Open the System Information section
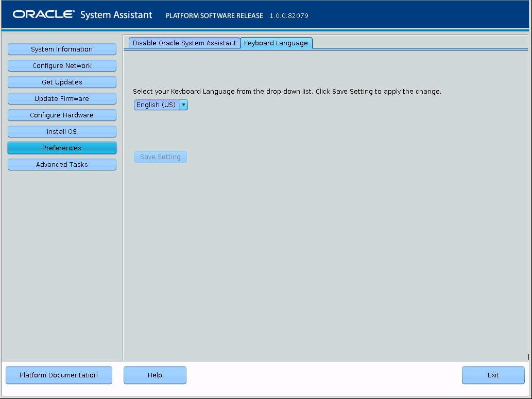 (62, 49)
